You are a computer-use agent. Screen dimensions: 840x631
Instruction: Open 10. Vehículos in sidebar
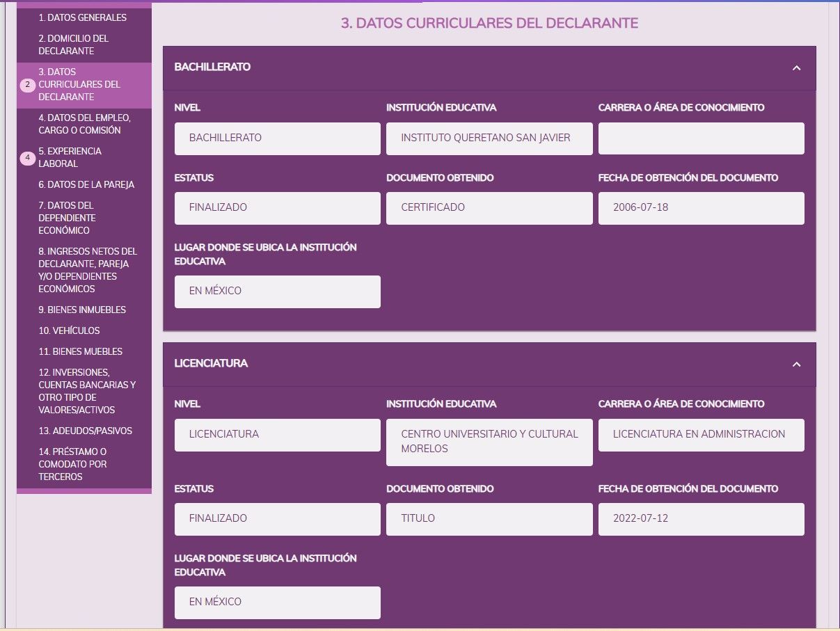70,330
